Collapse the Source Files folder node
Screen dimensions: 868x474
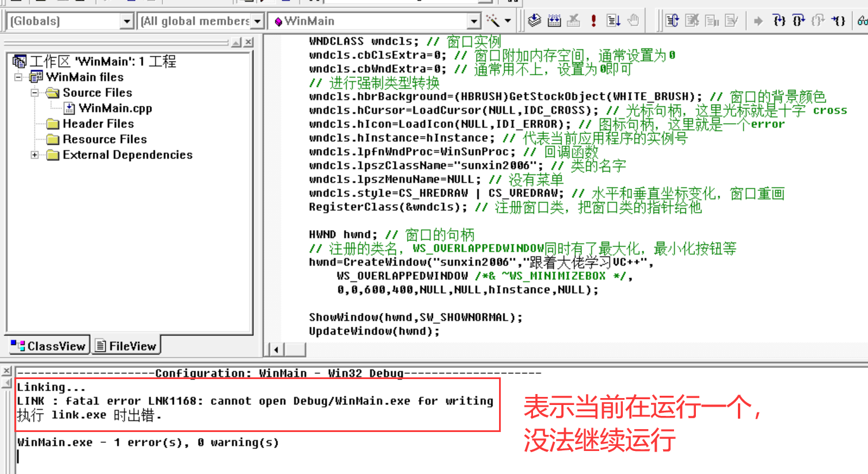coord(35,93)
